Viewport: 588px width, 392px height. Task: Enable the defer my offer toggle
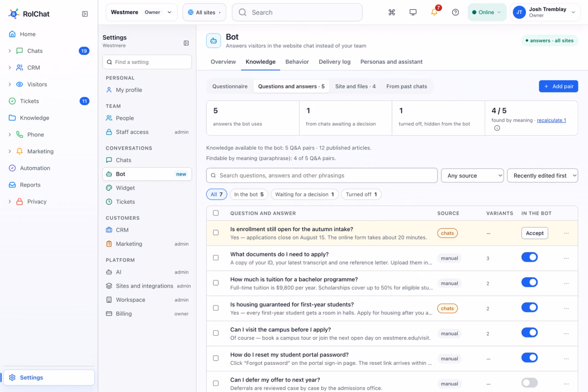click(530, 383)
